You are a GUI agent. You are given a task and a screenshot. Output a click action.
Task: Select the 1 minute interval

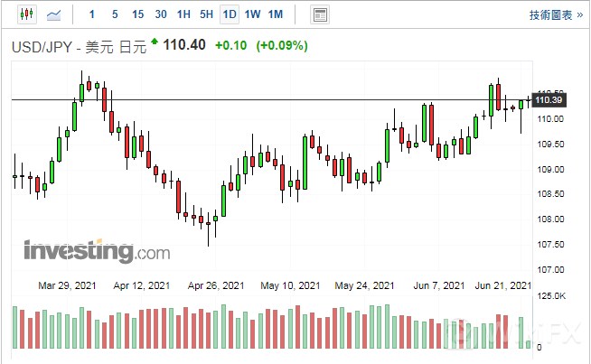pyautogui.click(x=91, y=14)
